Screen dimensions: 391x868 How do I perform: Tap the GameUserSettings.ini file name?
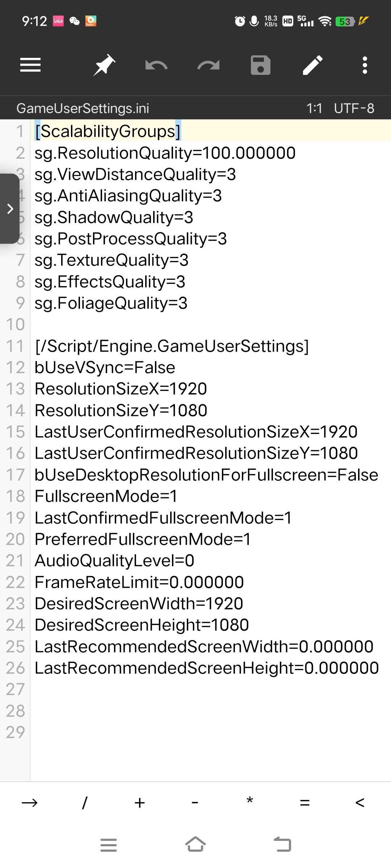[83, 108]
